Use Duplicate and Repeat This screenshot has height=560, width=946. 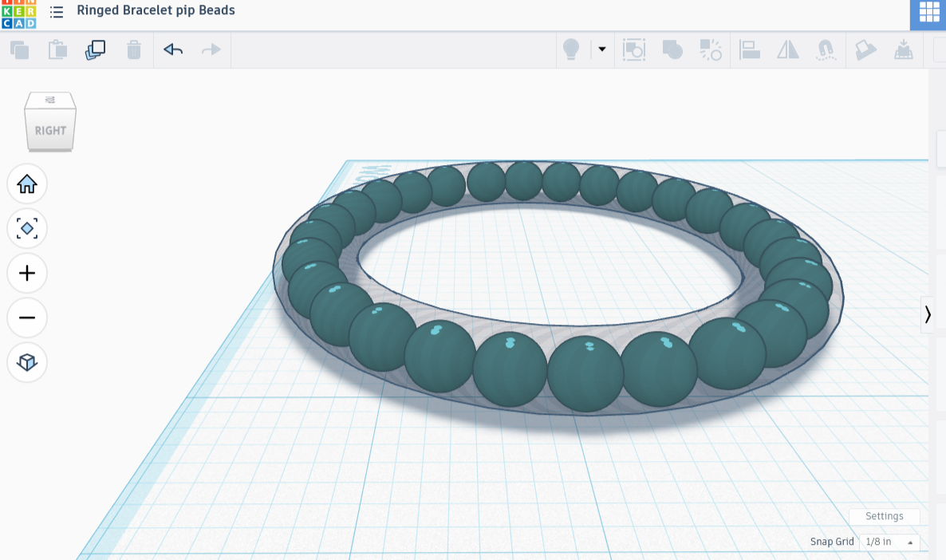point(95,49)
